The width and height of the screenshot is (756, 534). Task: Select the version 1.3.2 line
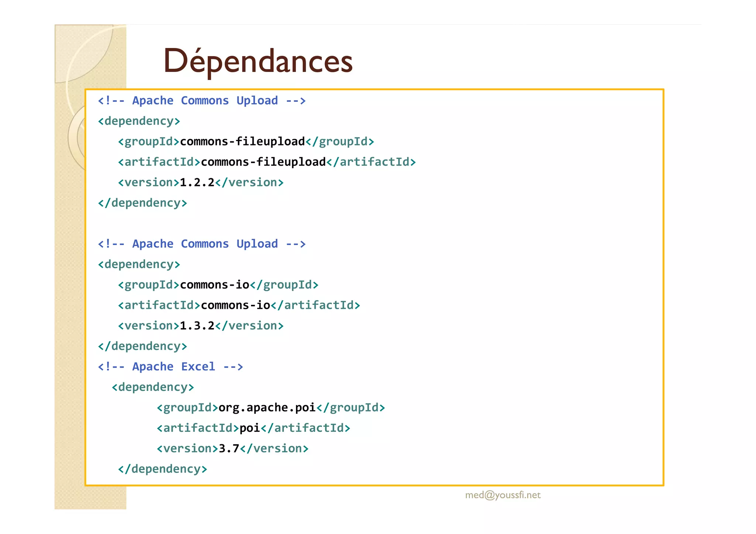pyautogui.click(x=201, y=325)
